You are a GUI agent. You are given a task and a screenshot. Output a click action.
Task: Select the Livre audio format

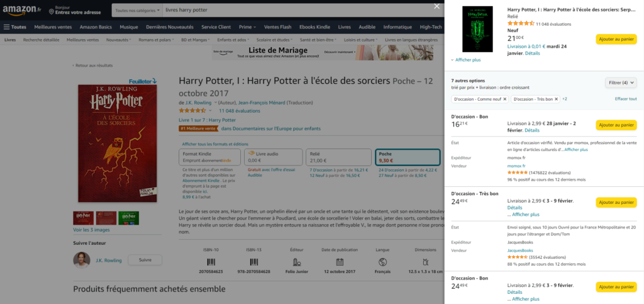[273, 157]
